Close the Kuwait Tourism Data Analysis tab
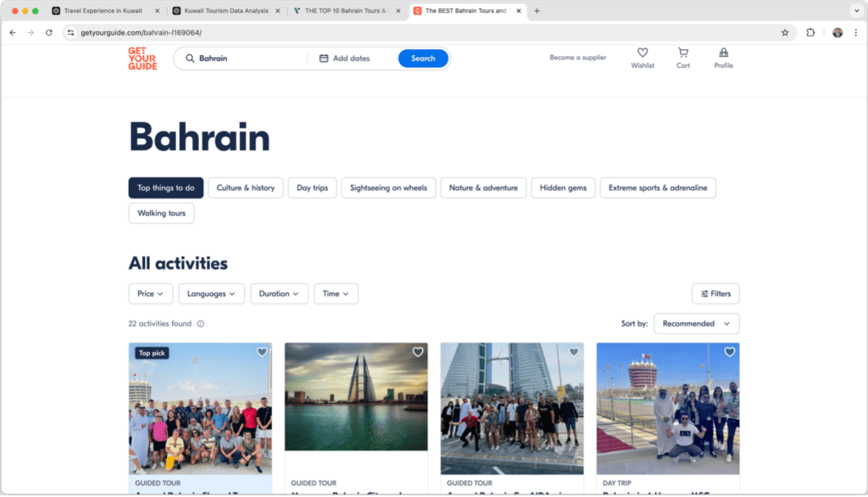868x497 pixels. coord(278,10)
